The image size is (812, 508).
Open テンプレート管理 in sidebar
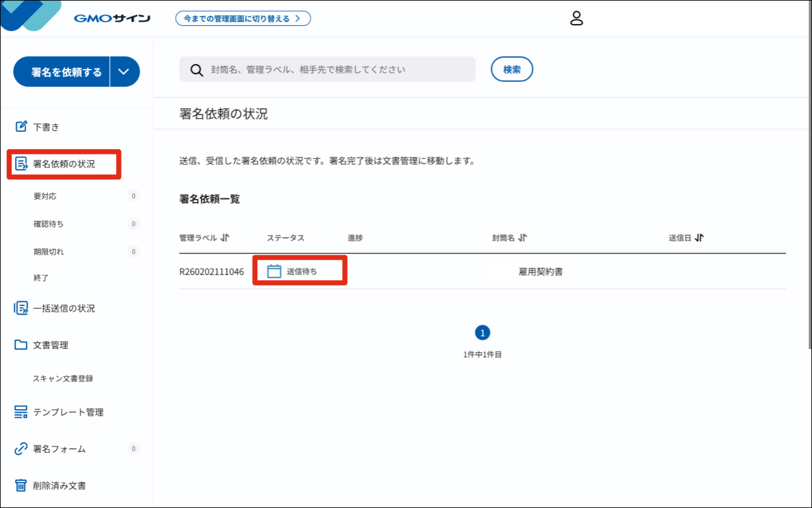point(68,412)
